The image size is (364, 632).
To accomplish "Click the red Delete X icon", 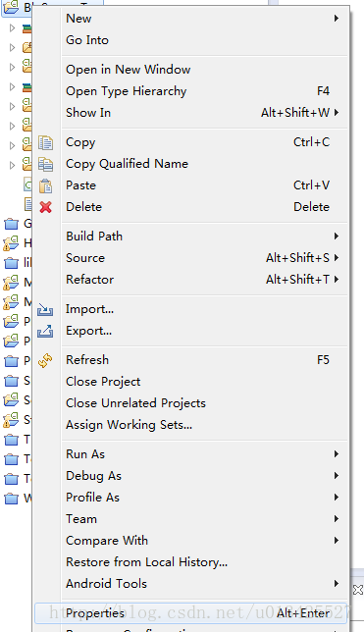I will coord(45,207).
